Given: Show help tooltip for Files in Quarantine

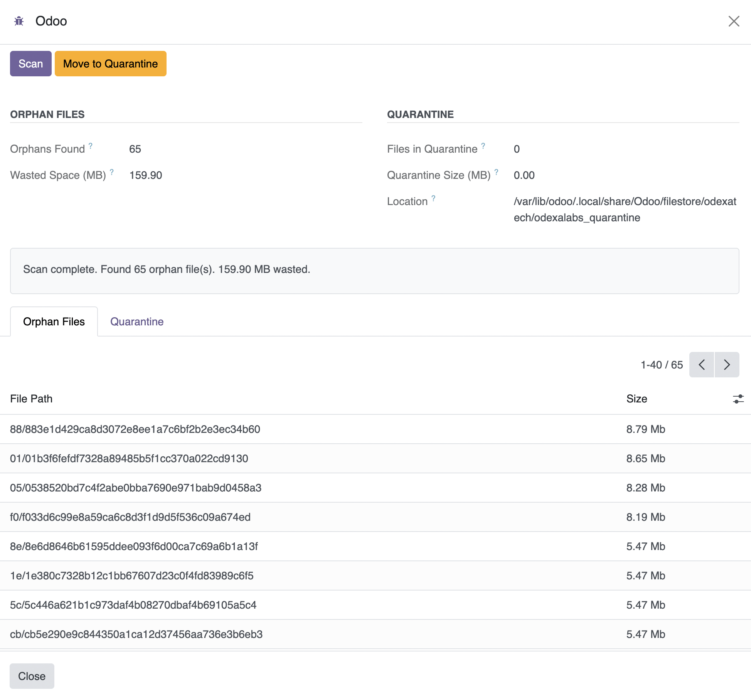Looking at the screenshot, I should click(483, 146).
